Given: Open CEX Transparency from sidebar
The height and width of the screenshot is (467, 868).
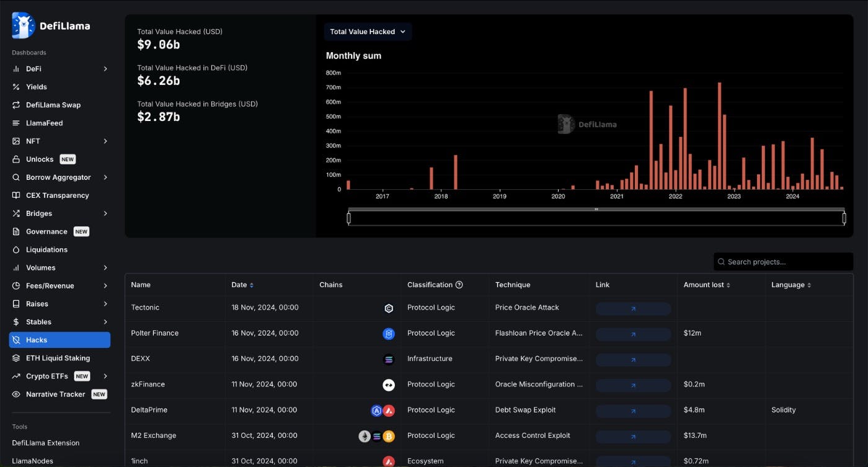Looking at the screenshot, I should click(x=57, y=195).
